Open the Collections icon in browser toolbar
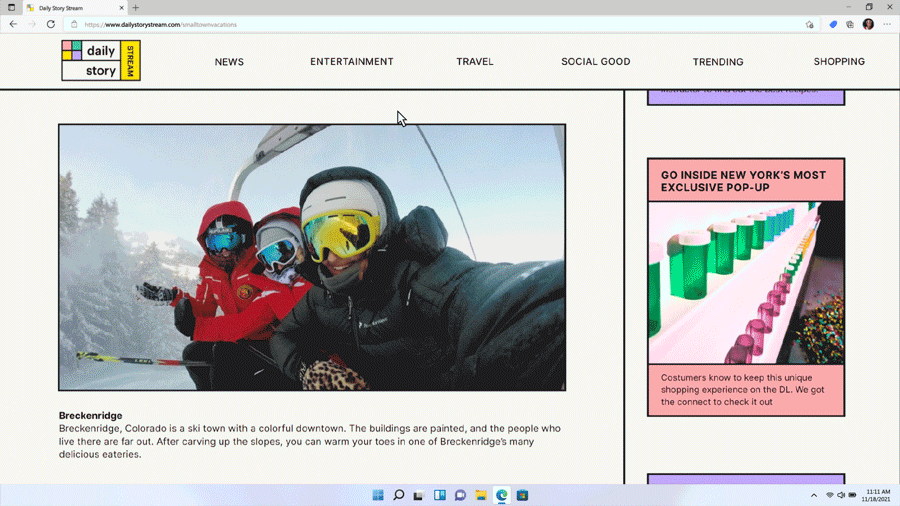Viewport: 900px width, 506px height. tap(850, 24)
